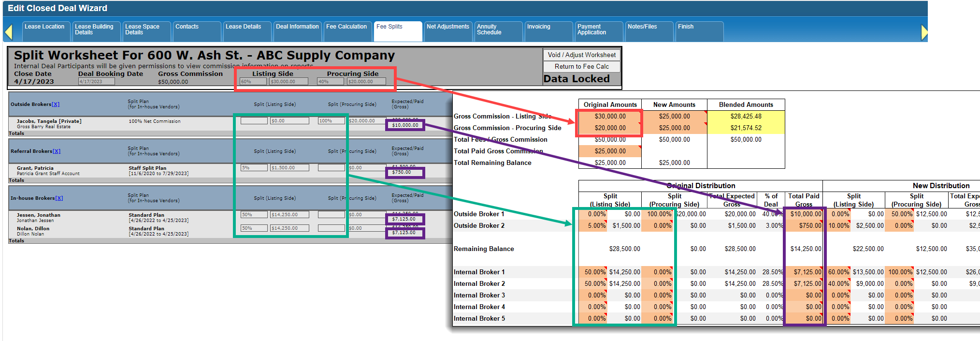Click the left yellow wizard navigation arrow
The width and height of the screenshot is (980, 341).
pos(8,32)
